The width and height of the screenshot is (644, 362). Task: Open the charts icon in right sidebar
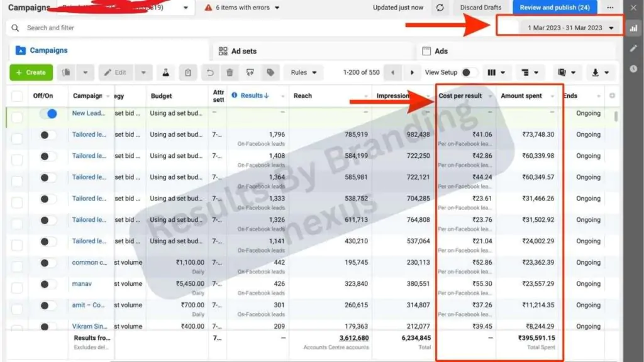pyautogui.click(x=633, y=28)
